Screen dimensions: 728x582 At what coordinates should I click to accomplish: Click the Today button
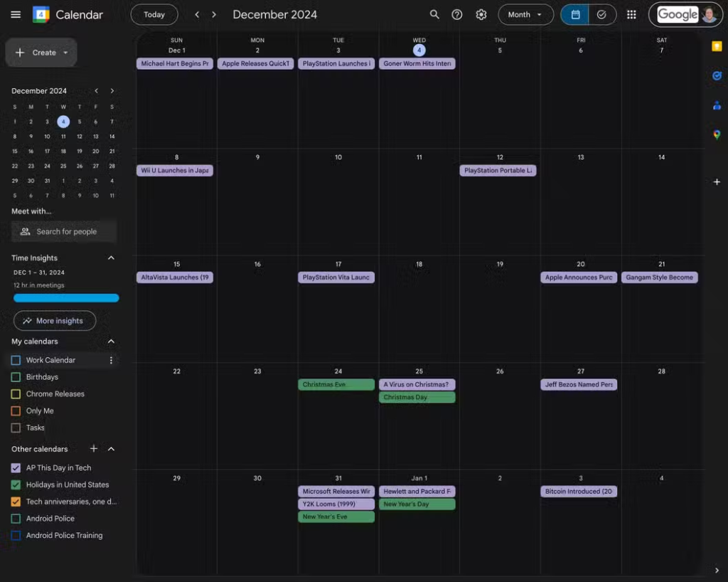pyautogui.click(x=154, y=15)
